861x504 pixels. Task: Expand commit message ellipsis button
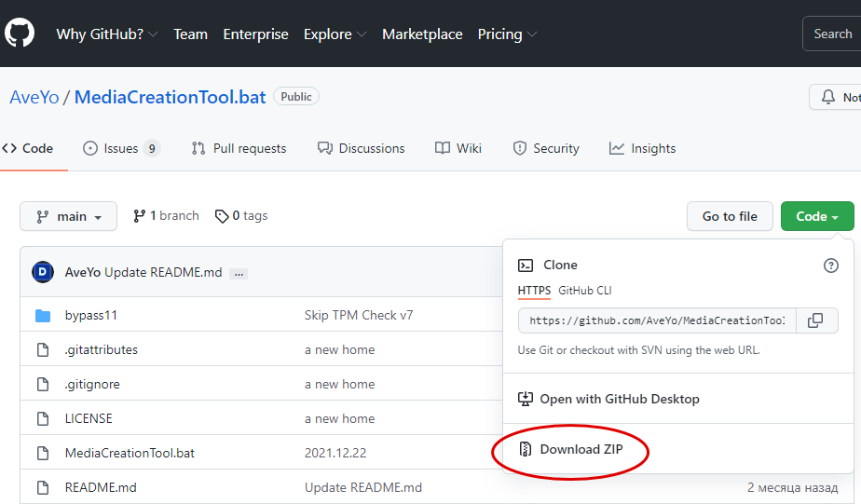pos(239,273)
